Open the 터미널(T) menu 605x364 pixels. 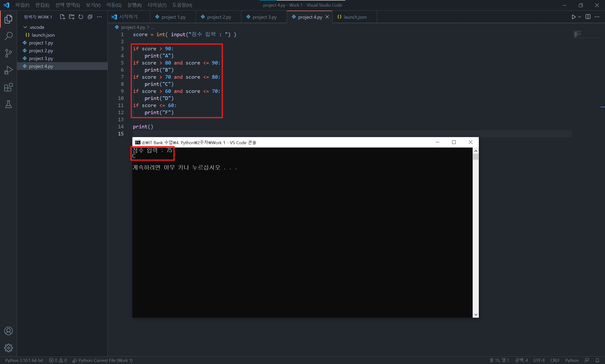pyautogui.click(x=157, y=5)
